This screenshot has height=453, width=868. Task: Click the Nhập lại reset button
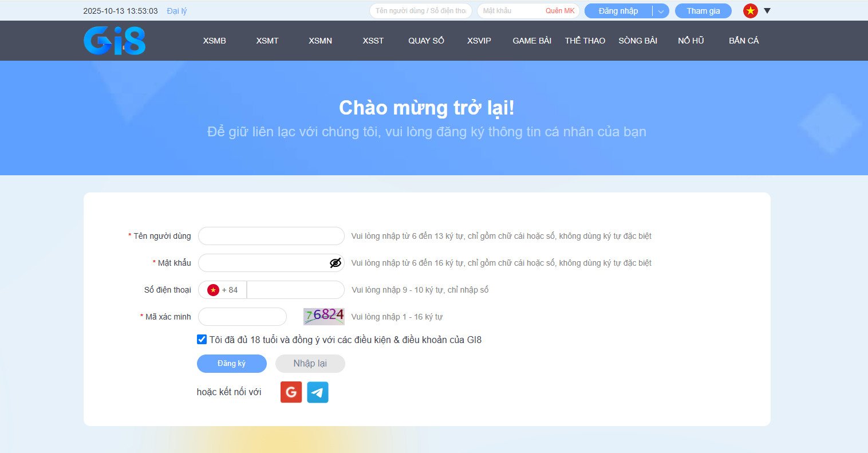[x=310, y=364]
